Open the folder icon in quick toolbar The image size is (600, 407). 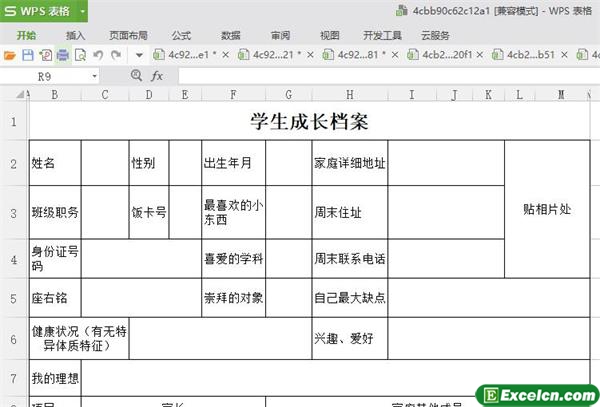pyautogui.click(x=10, y=55)
